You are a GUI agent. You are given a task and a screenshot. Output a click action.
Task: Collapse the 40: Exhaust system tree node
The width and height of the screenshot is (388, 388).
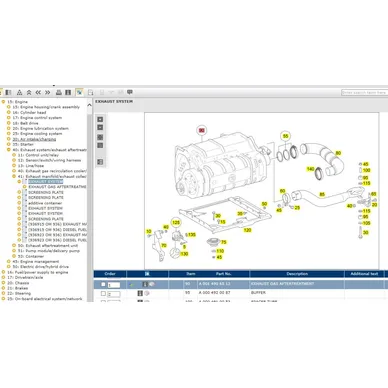[9, 150]
